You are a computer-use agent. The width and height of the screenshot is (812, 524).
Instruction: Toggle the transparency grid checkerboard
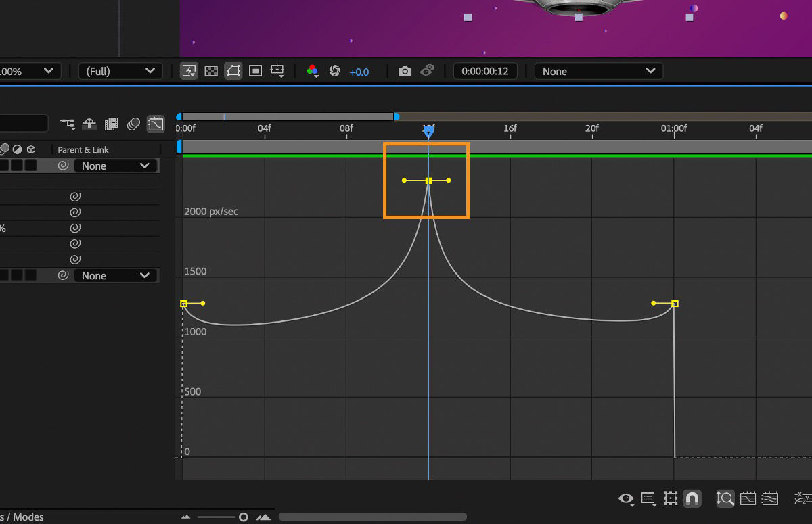click(x=211, y=70)
